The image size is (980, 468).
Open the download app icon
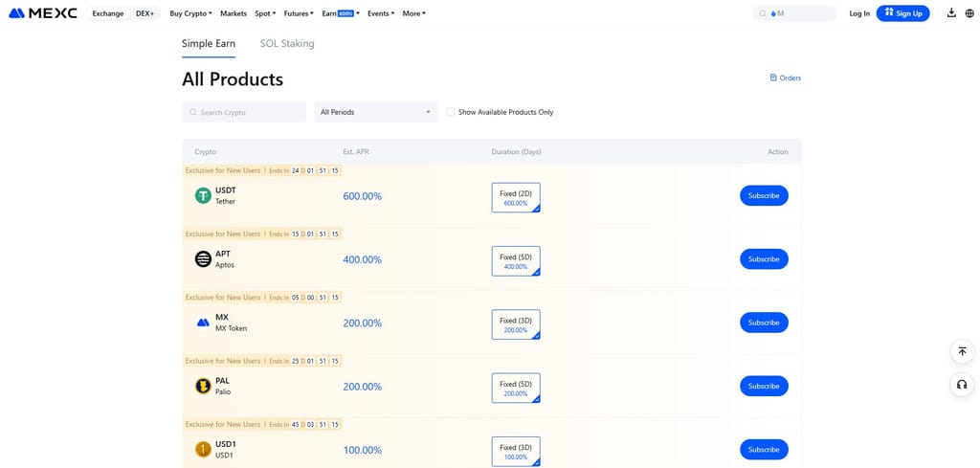(x=951, y=13)
